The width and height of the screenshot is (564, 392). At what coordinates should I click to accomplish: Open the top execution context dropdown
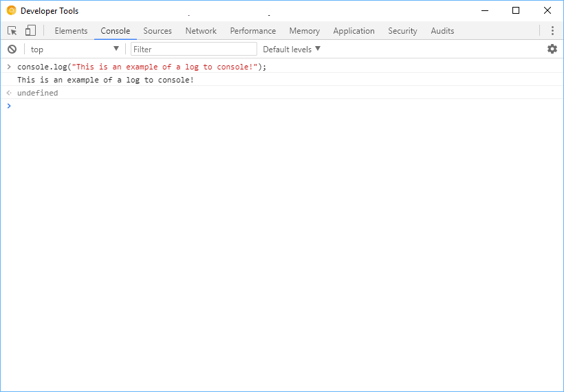tap(74, 49)
